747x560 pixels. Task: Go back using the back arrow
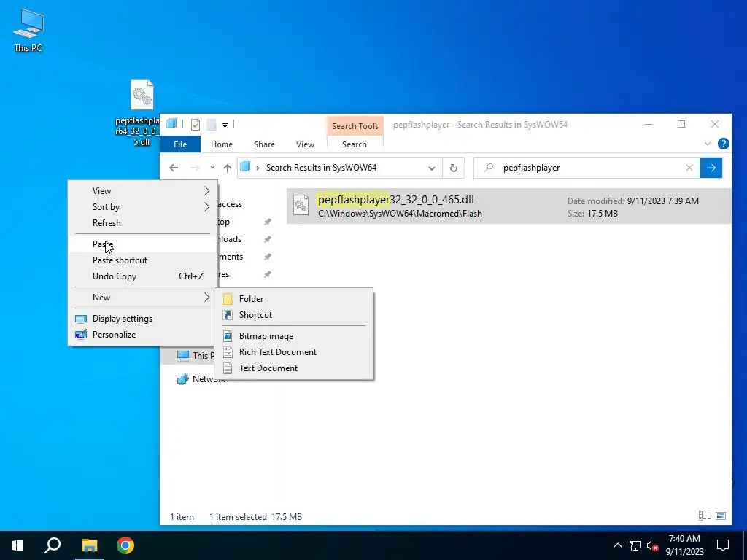[174, 168]
